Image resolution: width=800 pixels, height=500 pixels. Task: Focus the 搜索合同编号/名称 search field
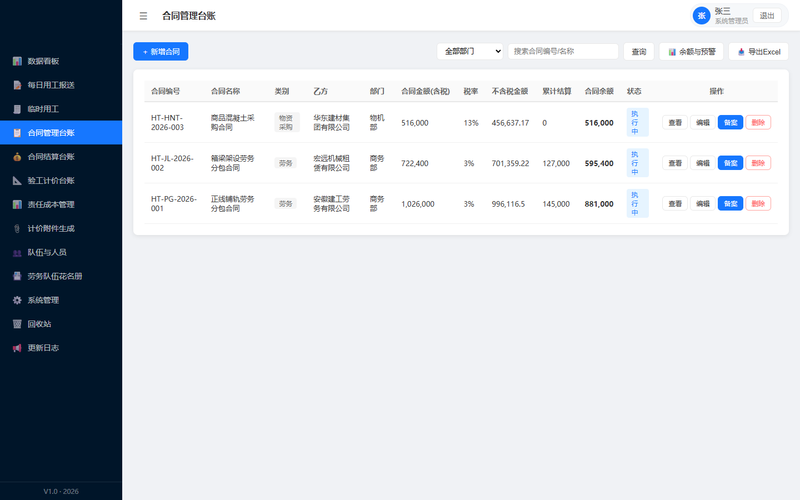click(563, 52)
